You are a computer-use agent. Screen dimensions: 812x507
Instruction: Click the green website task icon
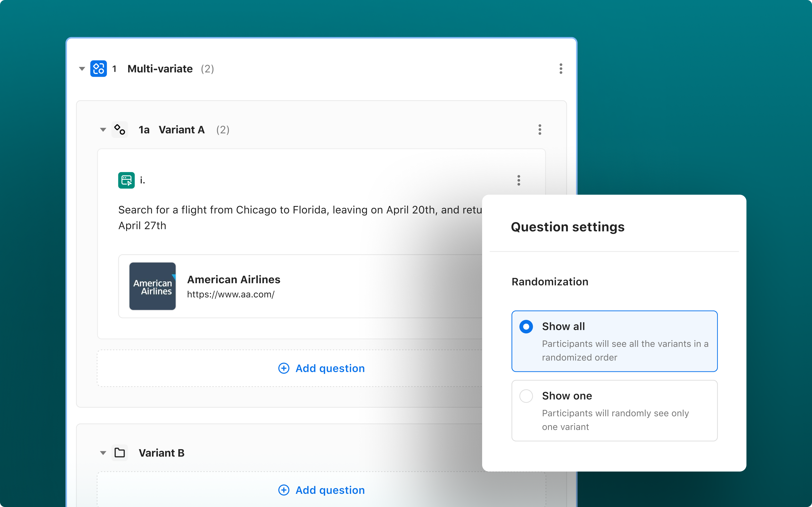126,180
